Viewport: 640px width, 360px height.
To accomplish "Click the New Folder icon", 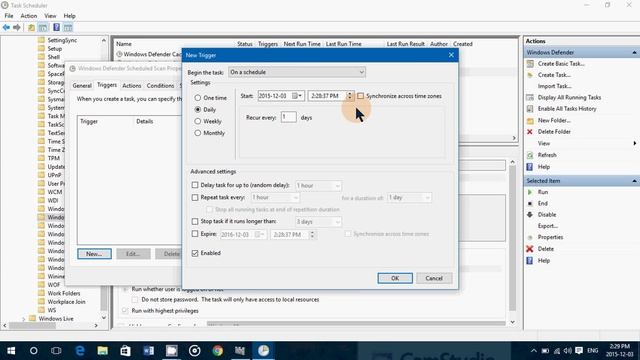I will point(530,121).
